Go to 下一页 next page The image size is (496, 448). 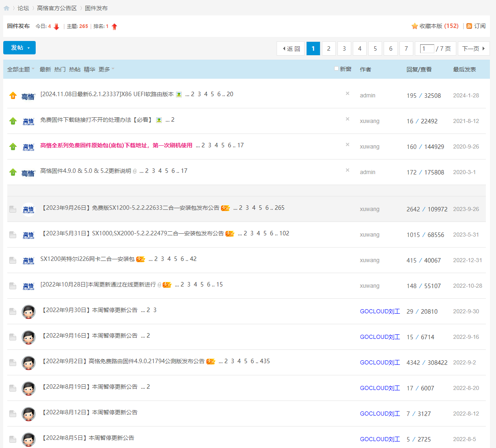point(473,49)
